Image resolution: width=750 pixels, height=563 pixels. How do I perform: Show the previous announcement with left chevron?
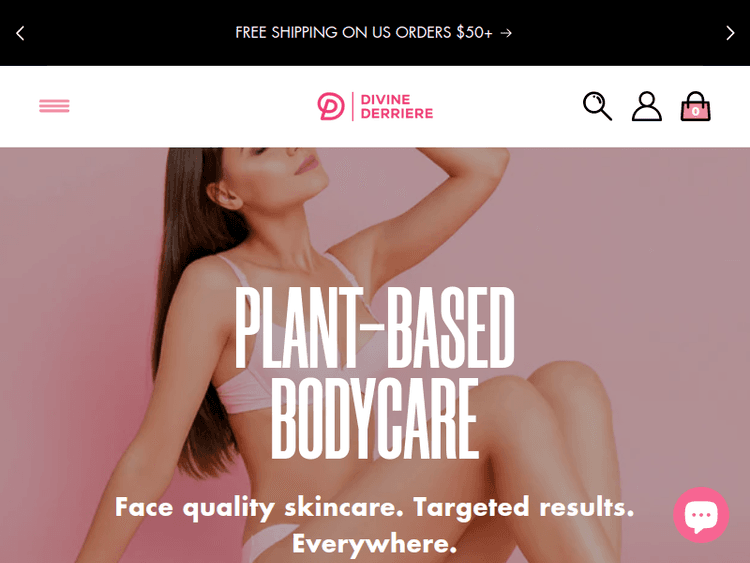pos(20,33)
